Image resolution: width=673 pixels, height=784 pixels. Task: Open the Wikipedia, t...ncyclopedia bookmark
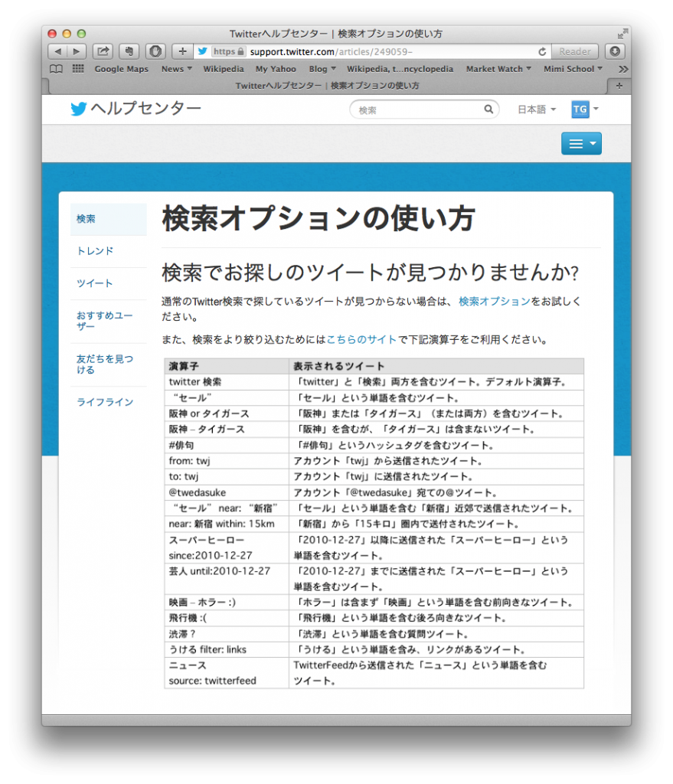(x=400, y=69)
